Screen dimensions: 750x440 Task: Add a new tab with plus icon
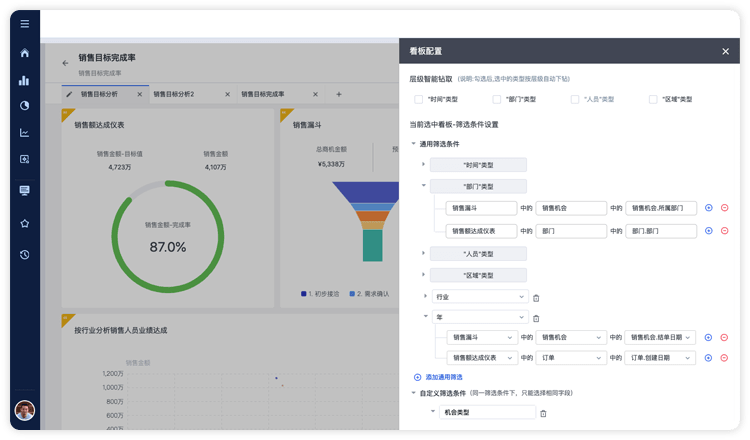339,94
